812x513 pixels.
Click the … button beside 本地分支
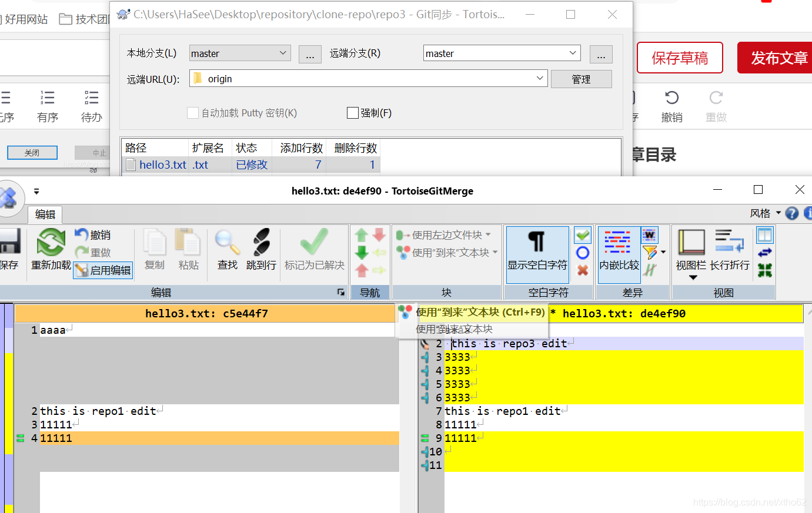point(310,54)
